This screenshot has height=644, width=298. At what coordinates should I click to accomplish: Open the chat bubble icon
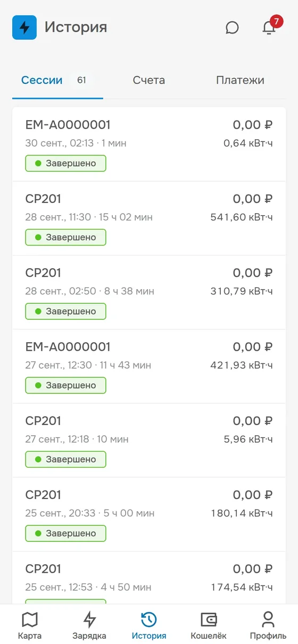[x=232, y=28]
